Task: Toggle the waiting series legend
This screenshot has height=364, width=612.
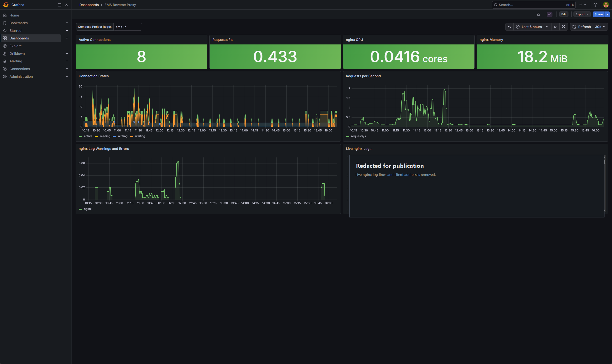Action: [138, 136]
